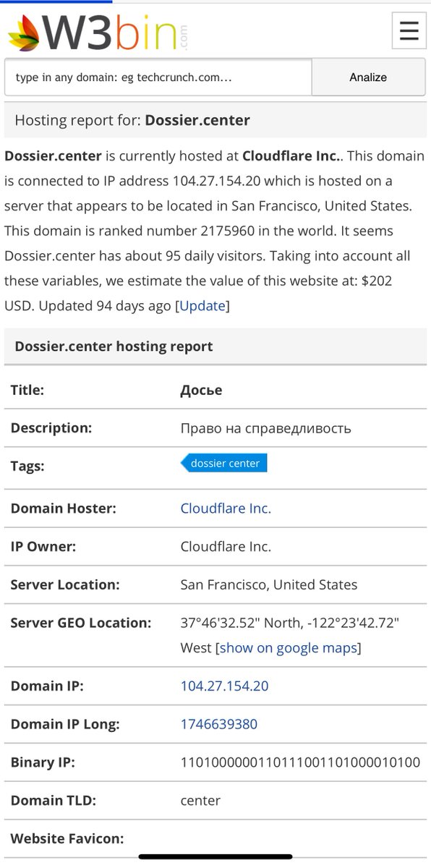Viewport: 431px width, 868px height.
Task: Open the hamburger menu
Action: [x=409, y=31]
